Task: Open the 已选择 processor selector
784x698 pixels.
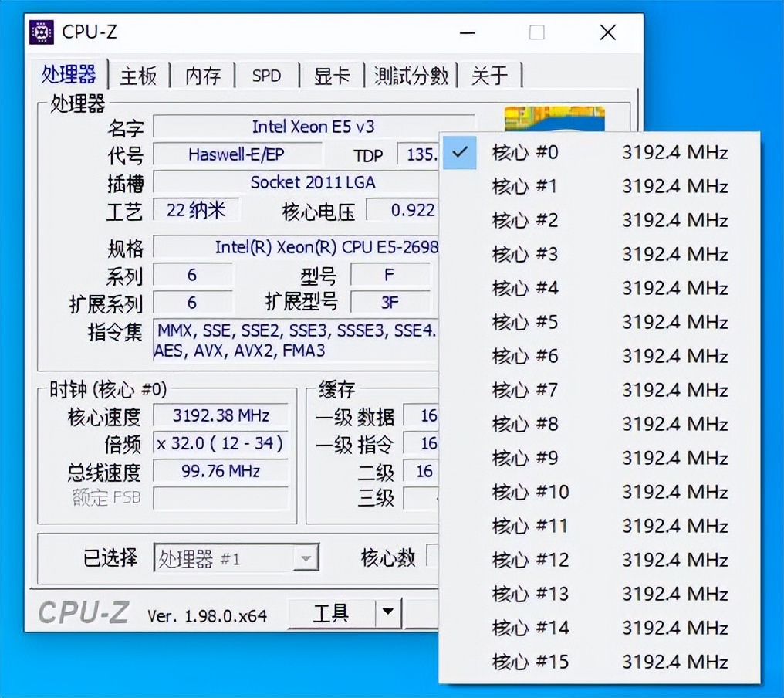Action: point(235,557)
